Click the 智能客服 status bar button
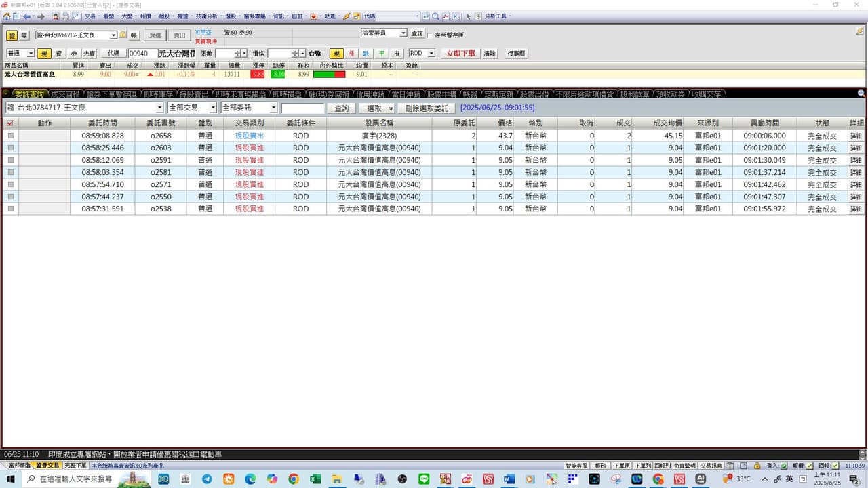 (x=576, y=466)
